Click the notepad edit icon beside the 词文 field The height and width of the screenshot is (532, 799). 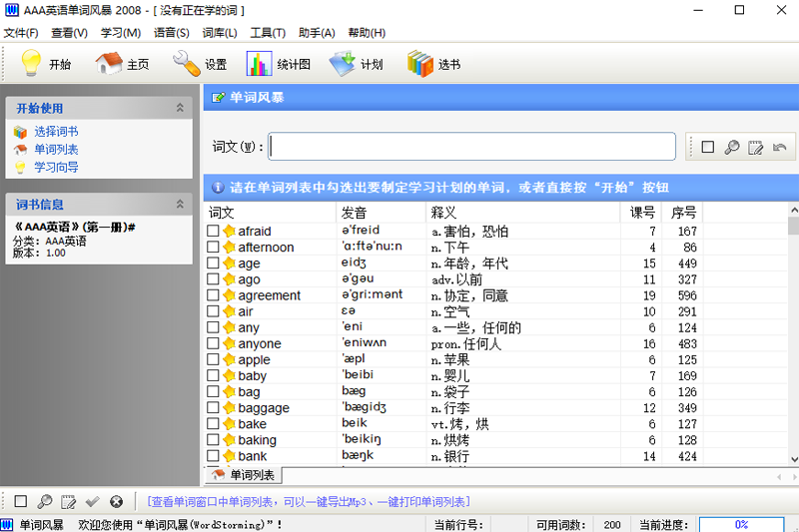[756, 147]
